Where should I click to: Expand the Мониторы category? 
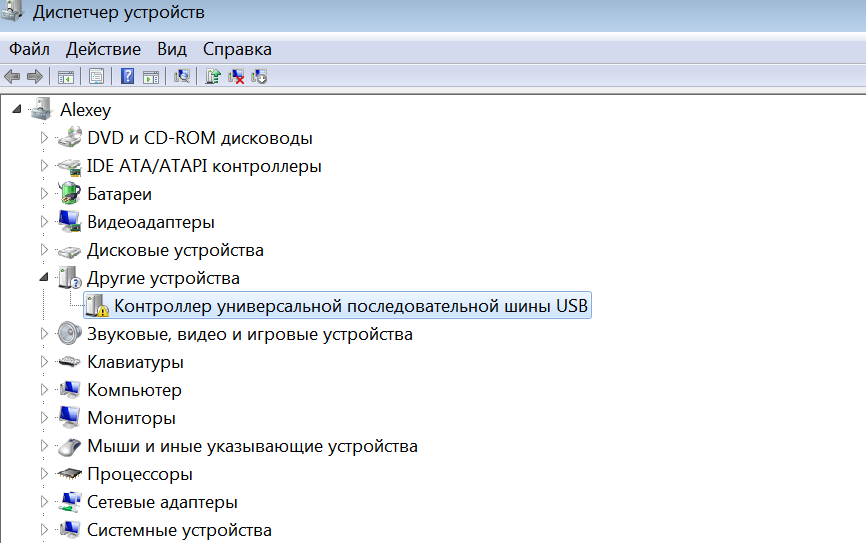point(44,418)
